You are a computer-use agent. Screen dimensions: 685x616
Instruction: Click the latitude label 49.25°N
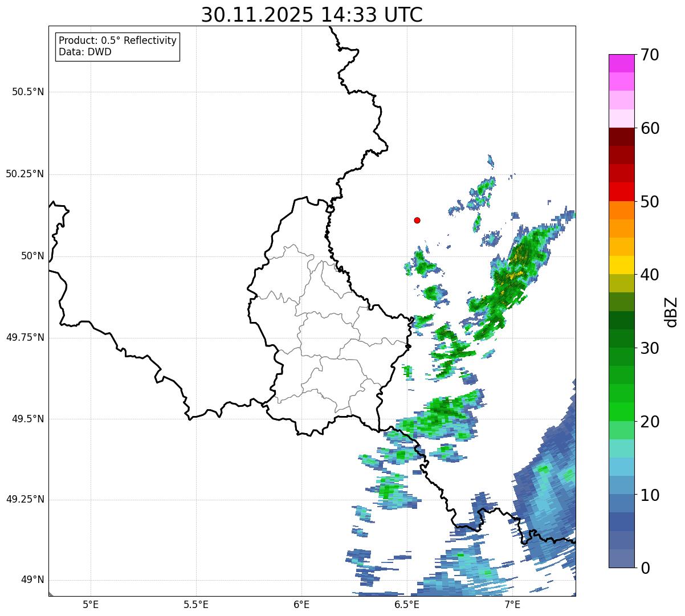tap(25, 499)
